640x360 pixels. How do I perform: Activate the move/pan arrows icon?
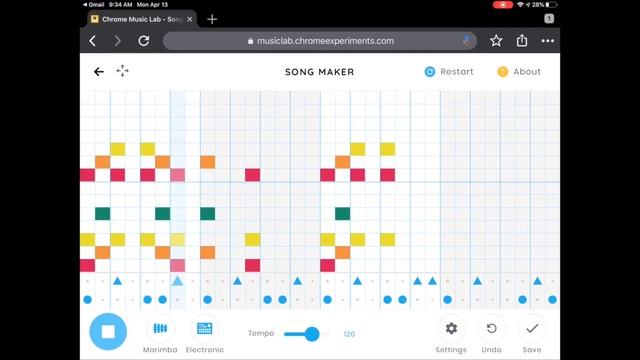(122, 71)
